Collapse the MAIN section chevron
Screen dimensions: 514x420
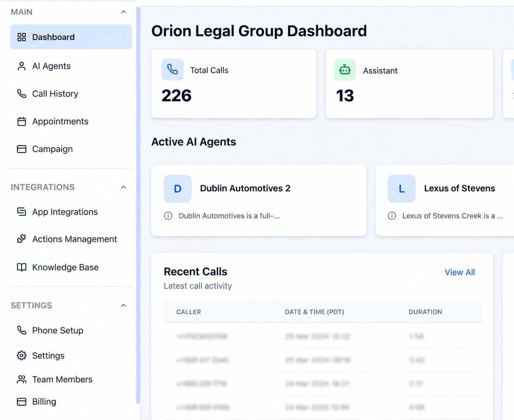point(123,12)
